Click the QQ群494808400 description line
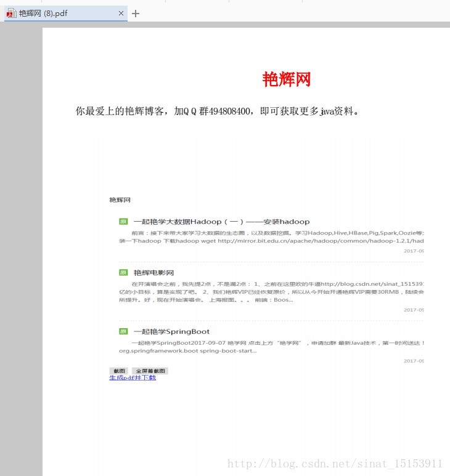450x476 pixels. coord(218,111)
